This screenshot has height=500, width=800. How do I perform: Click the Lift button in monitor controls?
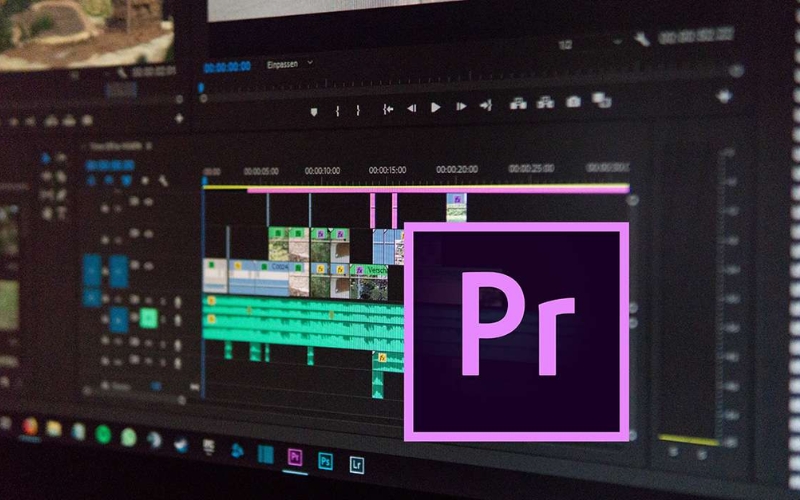pos(519,103)
